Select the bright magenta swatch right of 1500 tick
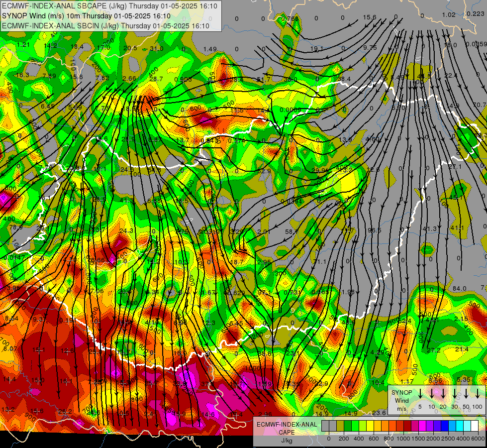Screen dimensions: 487x448 (422, 426)
